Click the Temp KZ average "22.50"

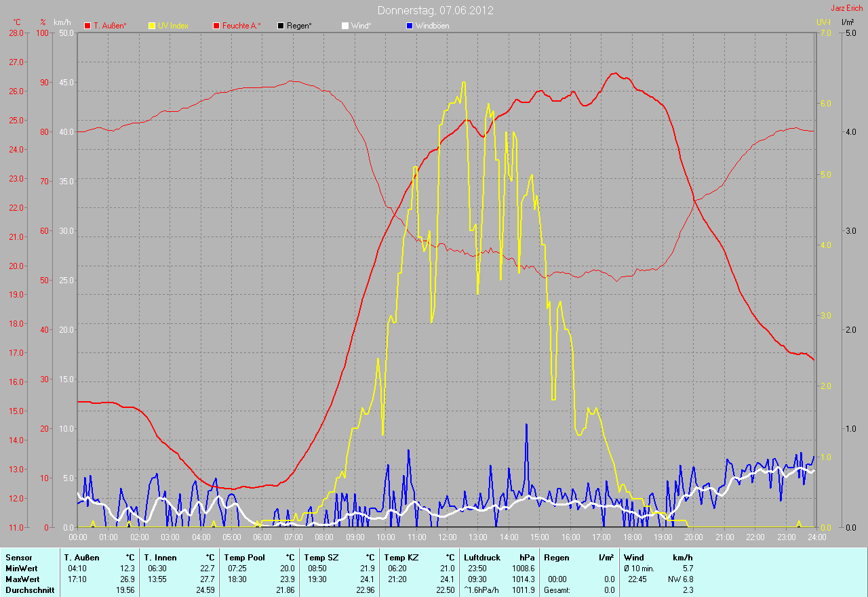pyautogui.click(x=446, y=590)
